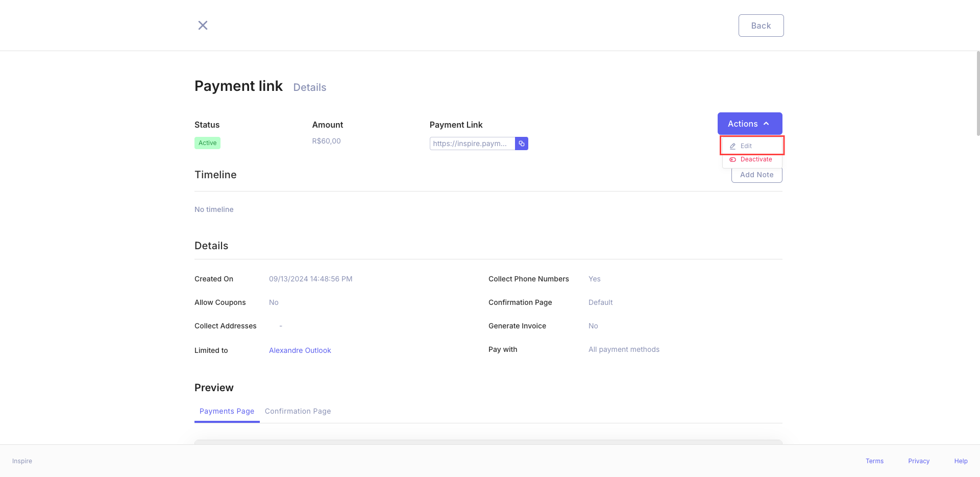Click the payment link URL field
Image resolution: width=980 pixels, height=477 pixels.
tap(472, 144)
